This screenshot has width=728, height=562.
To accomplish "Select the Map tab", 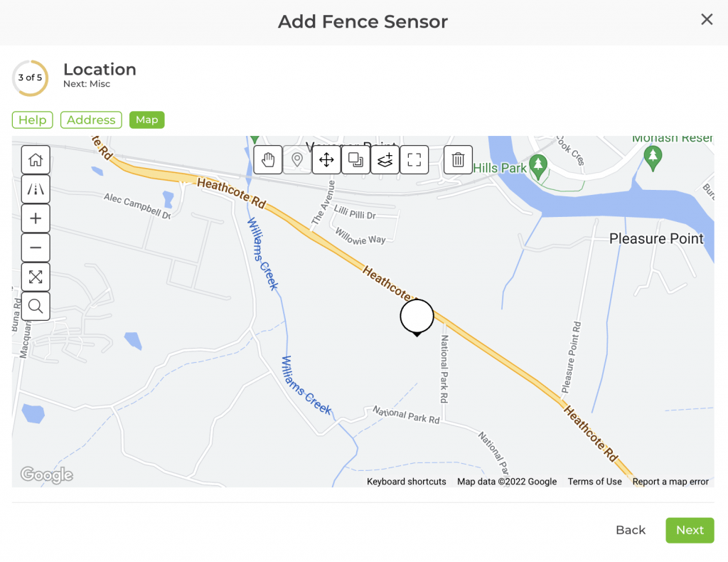I will [147, 120].
